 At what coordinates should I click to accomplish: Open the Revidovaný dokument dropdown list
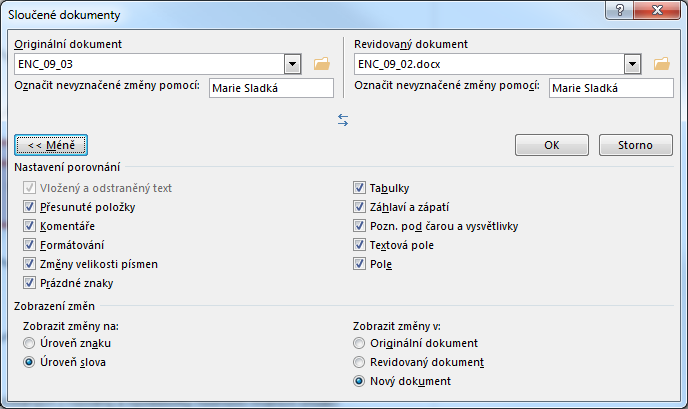pyautogui.click(x=632, y=65)
